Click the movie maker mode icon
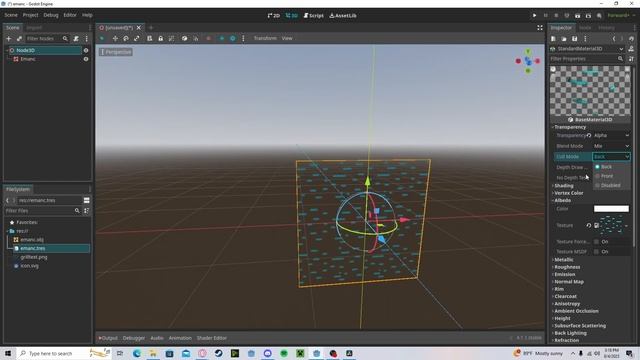 (599, 16)
